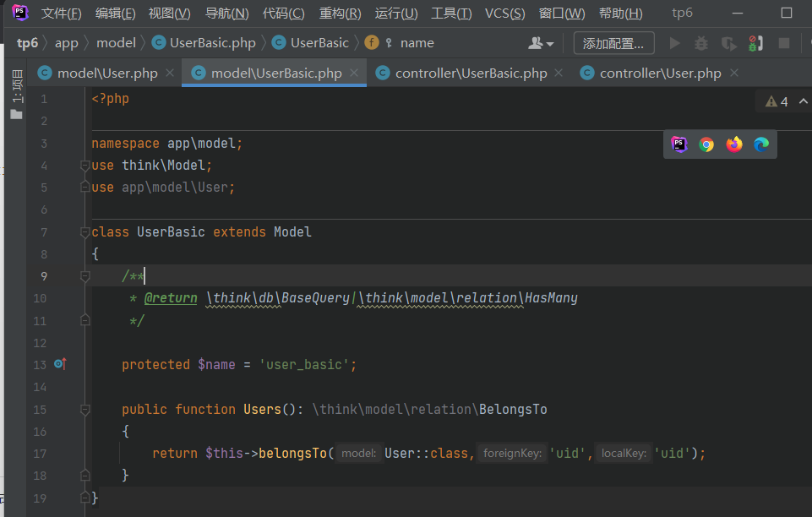The height and width of the screenshot is (517, 812).
Task: Select UserBasic class breadcrumb item
Action: tap(310, 43)
